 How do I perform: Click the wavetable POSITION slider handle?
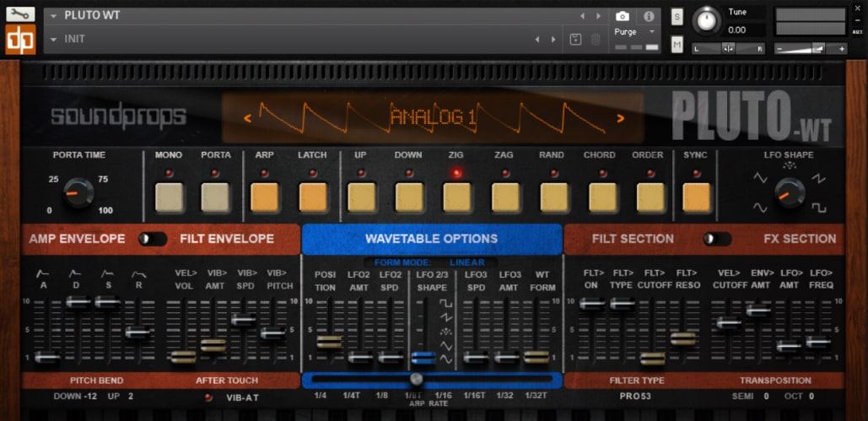click(x=329, y=342)
